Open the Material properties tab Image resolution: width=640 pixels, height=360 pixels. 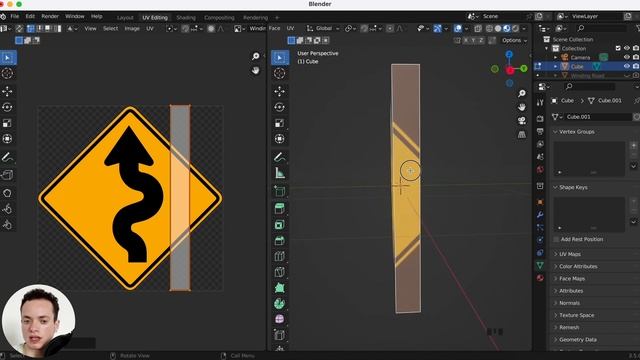tap(540, 278)
